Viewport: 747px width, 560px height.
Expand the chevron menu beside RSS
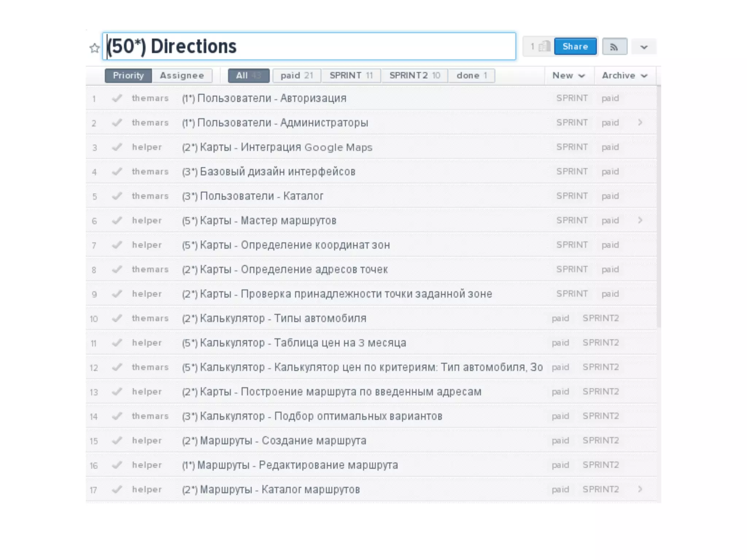click(644, 47)
